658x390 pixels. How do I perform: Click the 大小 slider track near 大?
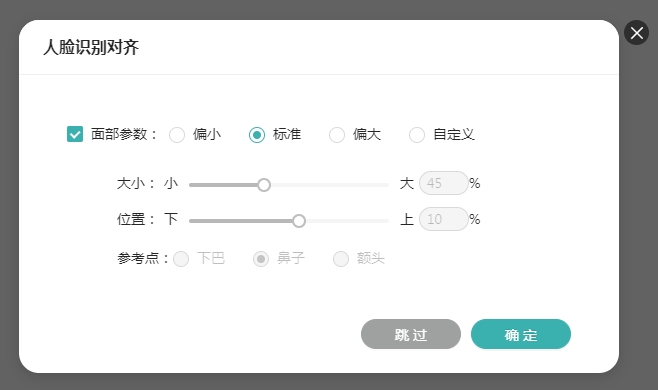click(x=378, y=185)
